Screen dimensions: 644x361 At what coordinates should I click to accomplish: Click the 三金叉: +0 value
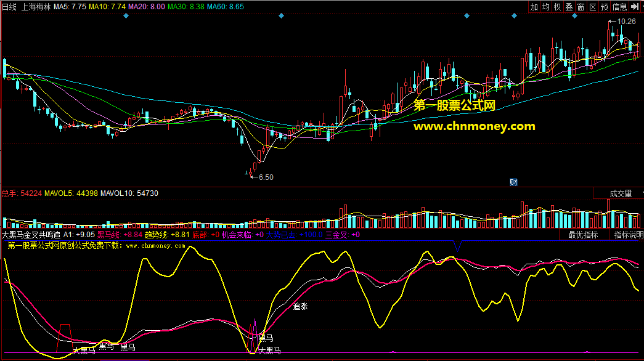343,235
